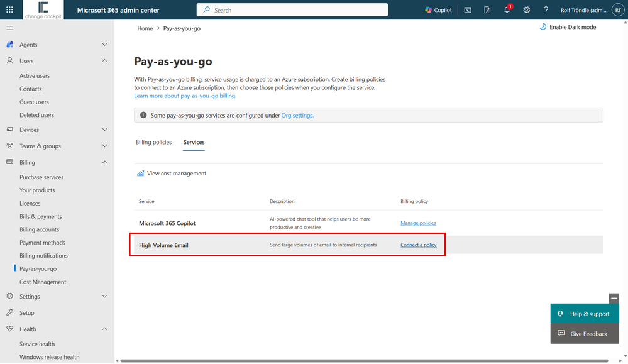Click the Devices icon in sidebar

pos(9,130)
